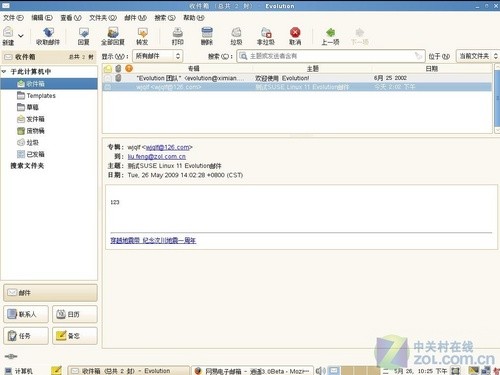Click the volume speaker icon on taskbar
The height and width of the screenshot is (375, 500).
(x=320, y=371)
